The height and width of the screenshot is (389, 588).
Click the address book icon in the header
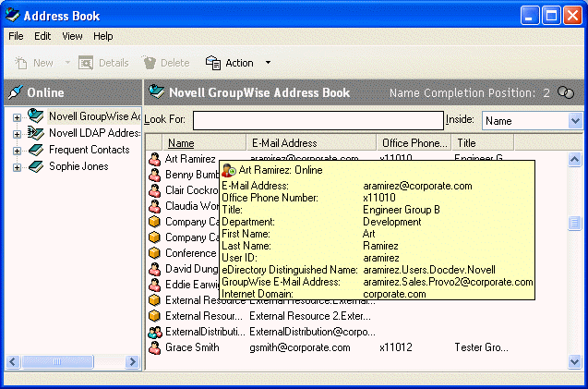[156, 91]
